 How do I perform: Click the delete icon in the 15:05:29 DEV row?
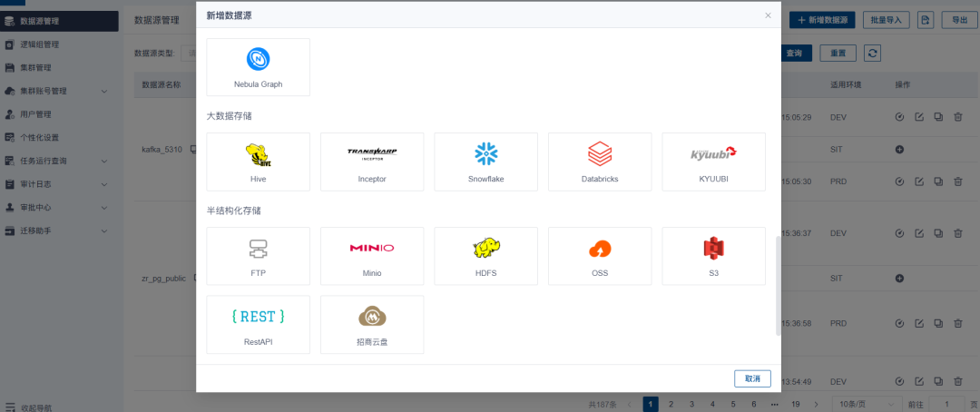[957, 117]
